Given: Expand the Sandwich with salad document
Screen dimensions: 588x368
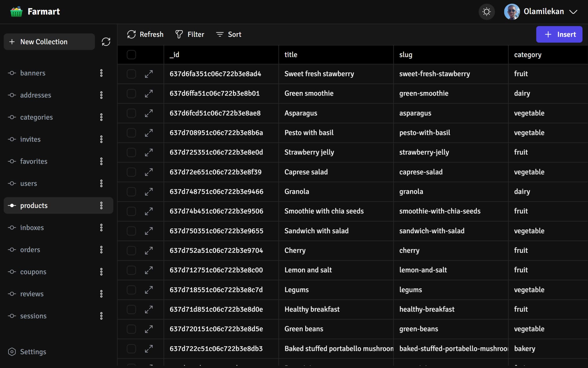Looking at the screenshot, I should tap(149, 231).
